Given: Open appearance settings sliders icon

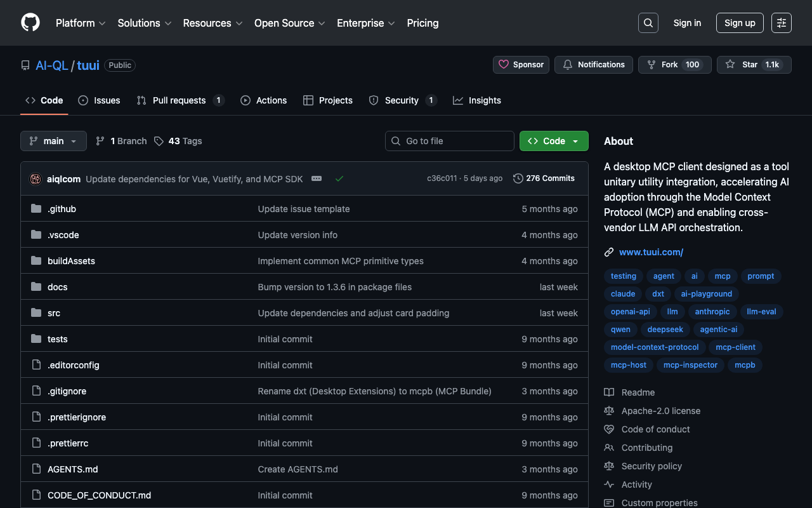Looking at the screenshot, I should point(781,23).
